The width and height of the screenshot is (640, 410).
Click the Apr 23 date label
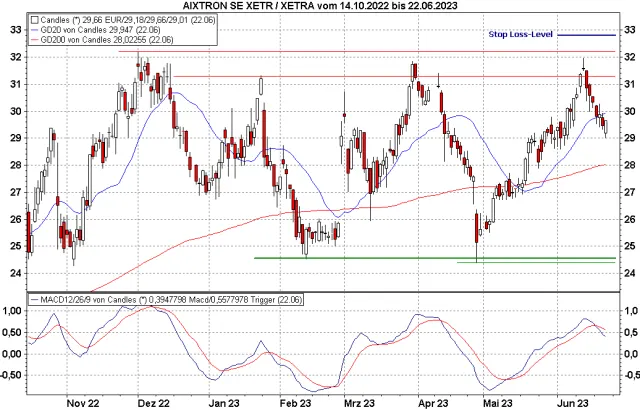[433, 403]
